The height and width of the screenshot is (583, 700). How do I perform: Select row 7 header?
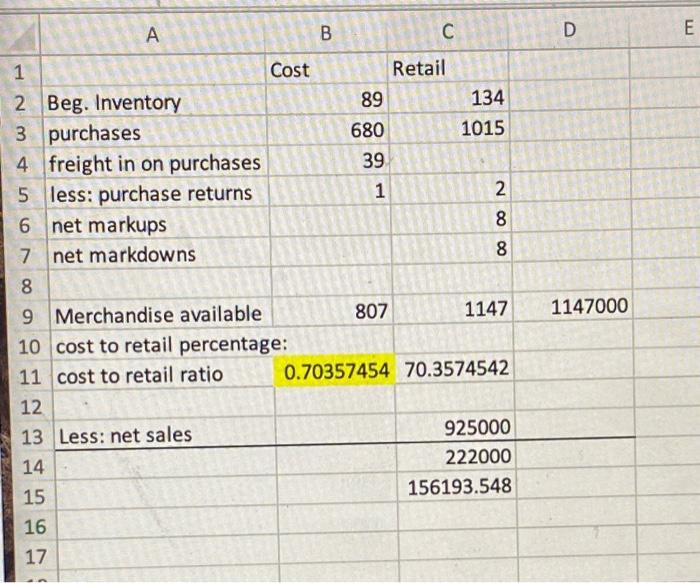click(25, 256)
